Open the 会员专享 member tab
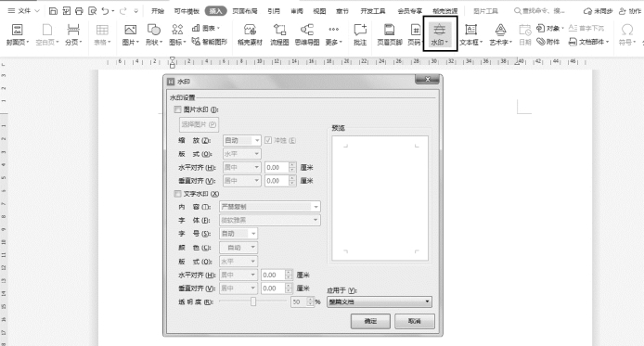Image resolution: width=644 pixels, height=346 pixels. (x=409, y=11)
